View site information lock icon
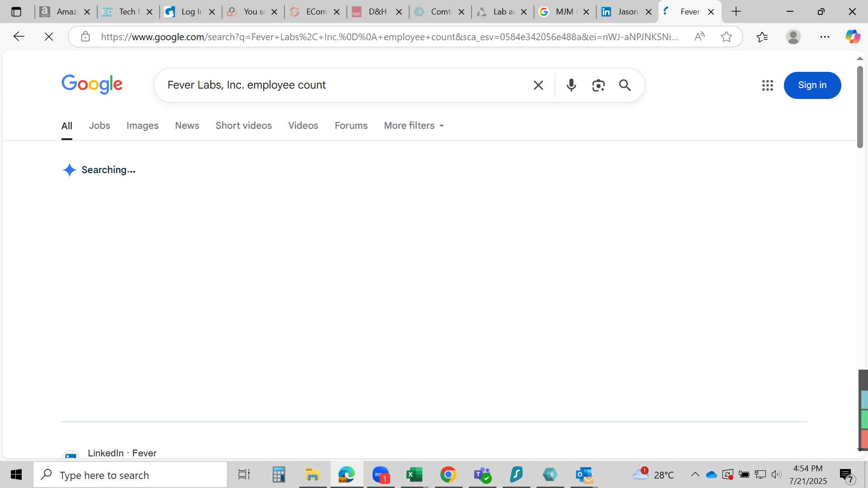This screenshot has width=868, height=488. (85, 37)
